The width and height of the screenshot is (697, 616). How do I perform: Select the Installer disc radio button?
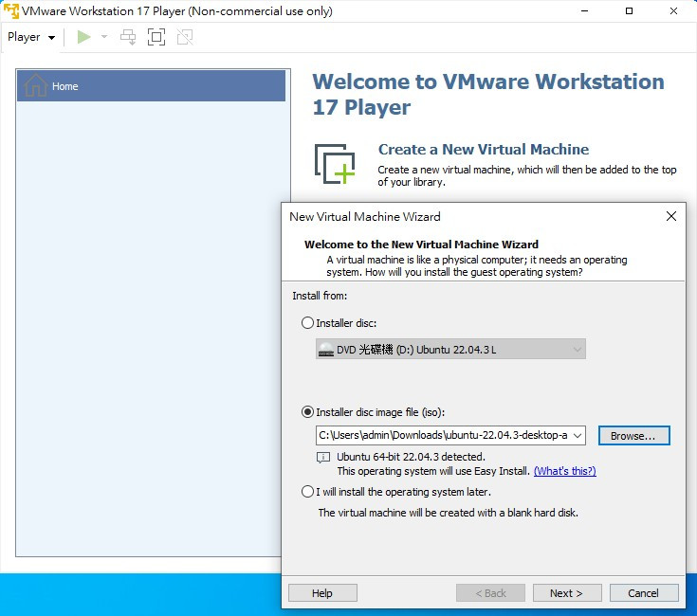(307, 323)
